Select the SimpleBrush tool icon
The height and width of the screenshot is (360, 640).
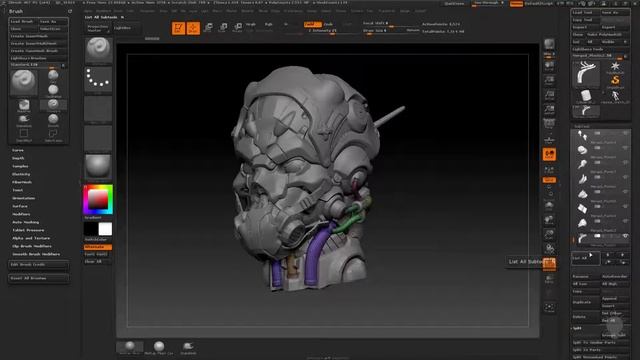pos(615,81)
